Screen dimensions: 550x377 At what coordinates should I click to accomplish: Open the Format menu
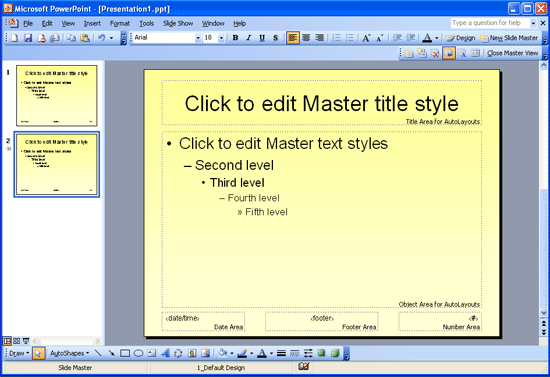pyautogui.click(x=120, y=23)
